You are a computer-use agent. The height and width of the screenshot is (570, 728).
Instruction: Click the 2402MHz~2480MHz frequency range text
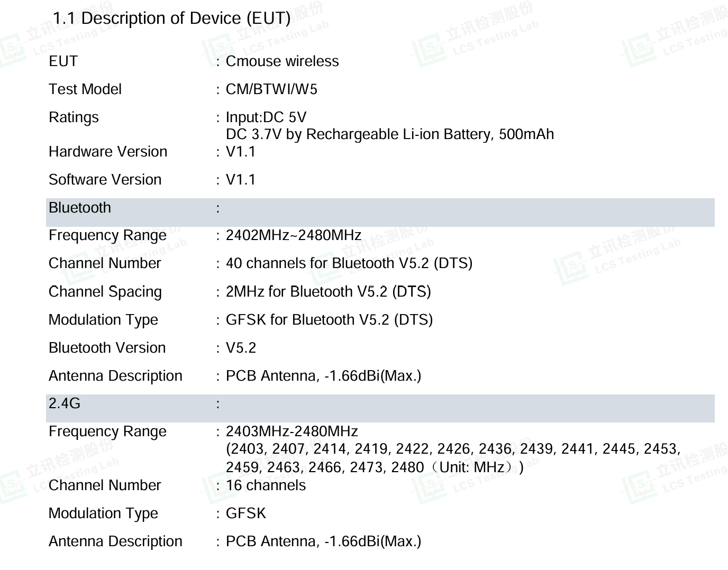[294, 235]
